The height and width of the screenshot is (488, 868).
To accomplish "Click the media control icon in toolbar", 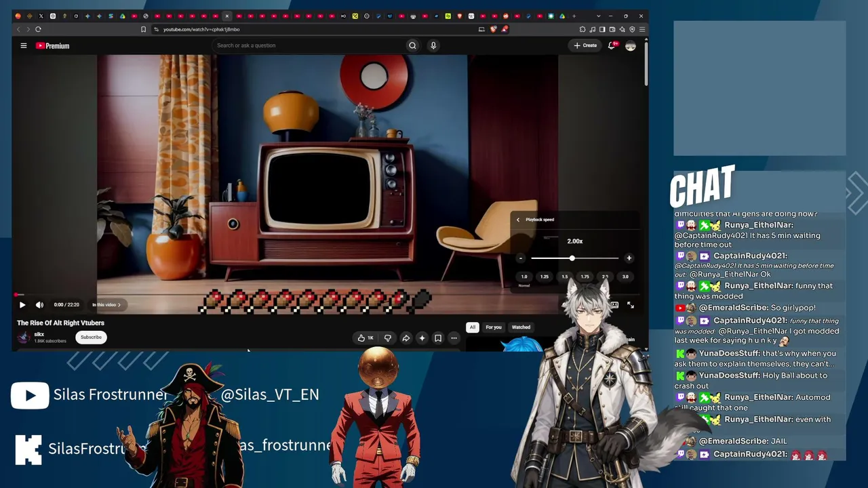I will coord(592,29).
